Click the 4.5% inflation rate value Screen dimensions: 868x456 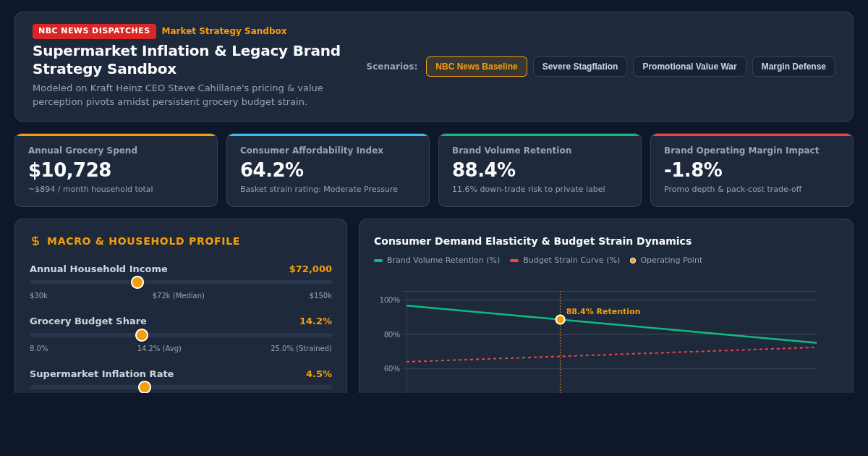click(319, 374)
